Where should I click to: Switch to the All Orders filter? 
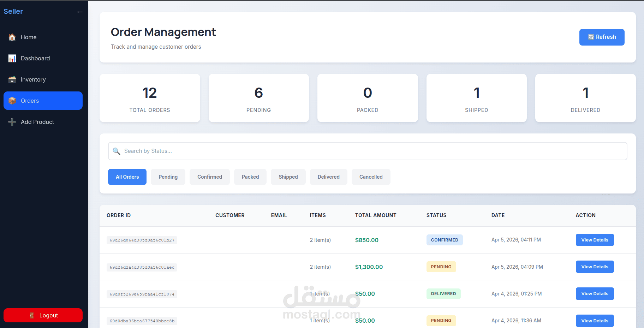click(x=127, y=177)
